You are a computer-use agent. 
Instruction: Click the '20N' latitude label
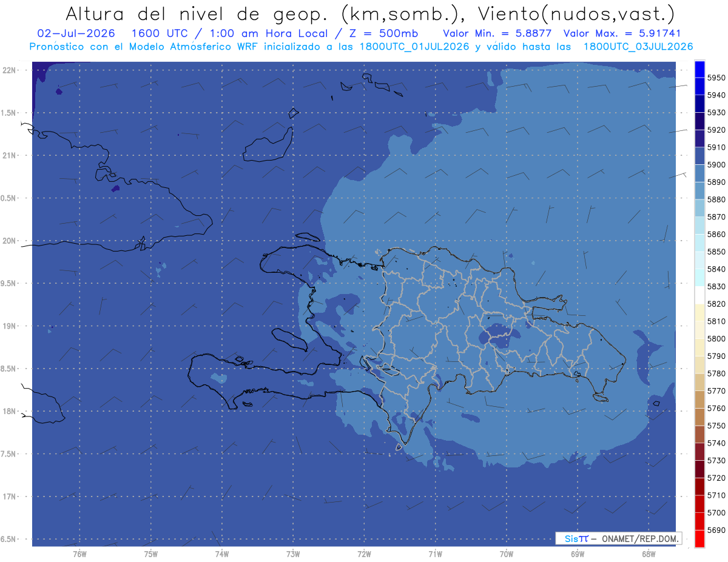click(x=10, y=241)
